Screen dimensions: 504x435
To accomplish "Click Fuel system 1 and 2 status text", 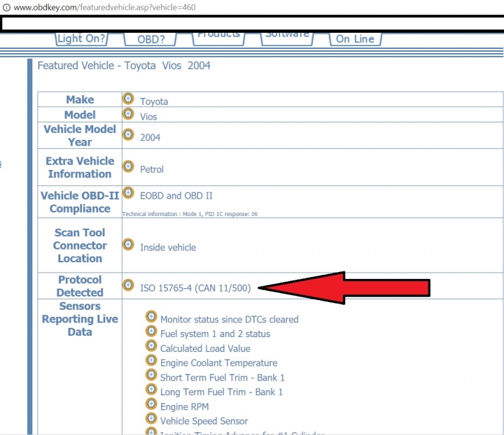I will pos(215,334).
